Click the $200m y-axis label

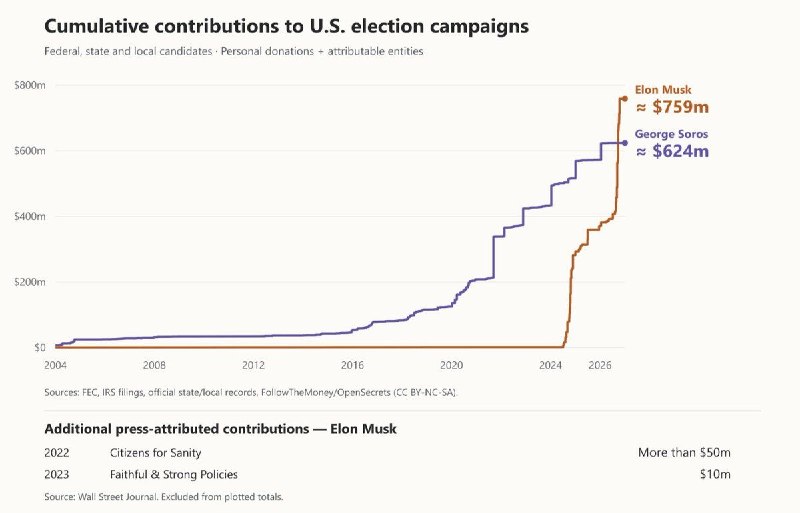pos(30,282)
